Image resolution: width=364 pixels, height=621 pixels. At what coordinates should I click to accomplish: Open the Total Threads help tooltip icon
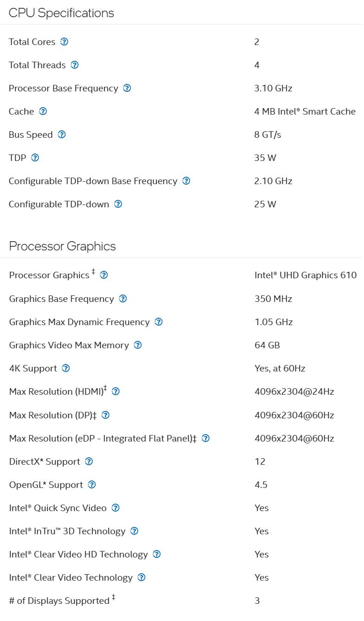[x=75, y=65]
